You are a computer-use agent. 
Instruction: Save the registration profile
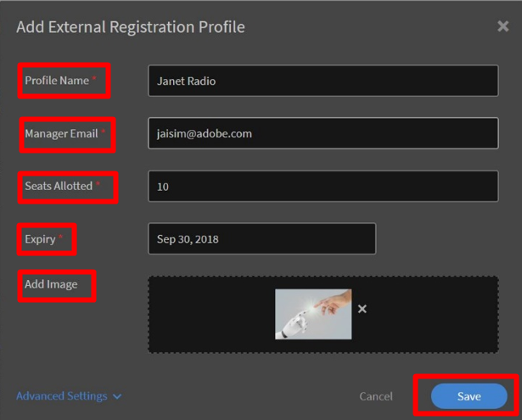coord(469,396)
